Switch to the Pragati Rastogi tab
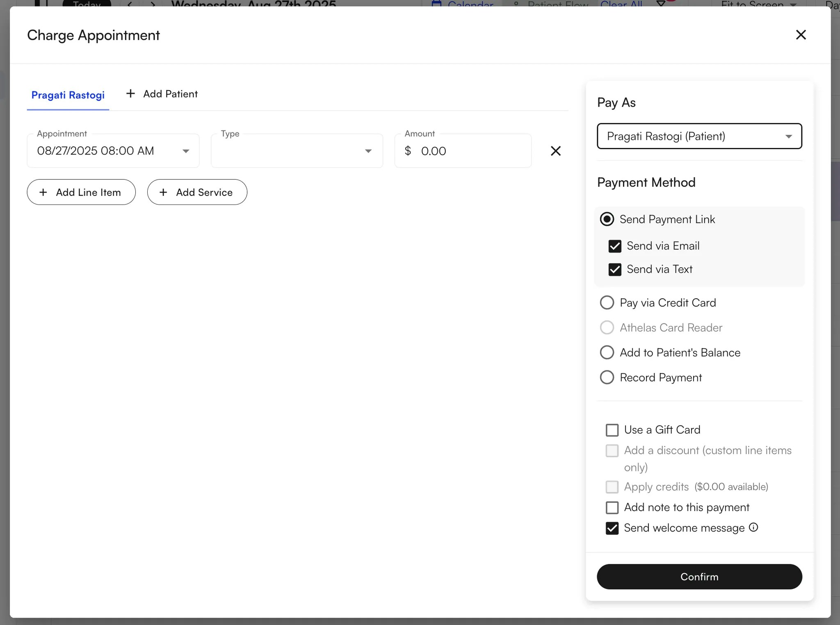 pyautogui.click(x=68, y=95)
